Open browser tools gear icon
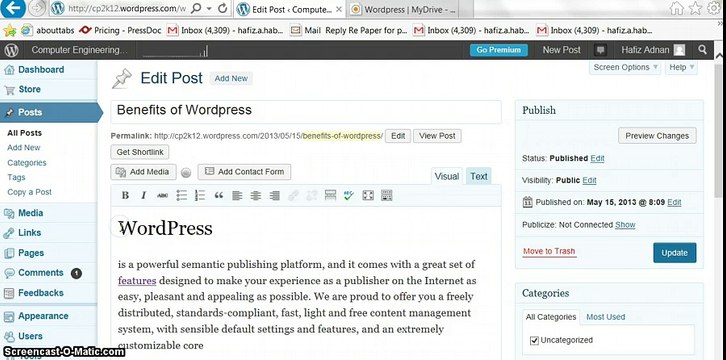Image resolution: width=726 pixels, height=360 pixels. coord(714,8)
